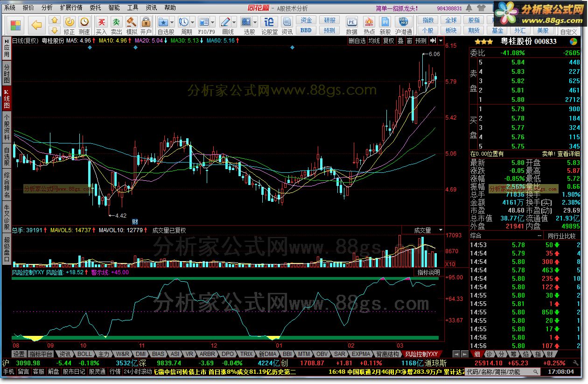Screen dimensions: 588x384
Task: Click the 周期 clock period icon
Action: tap(183, 21)
